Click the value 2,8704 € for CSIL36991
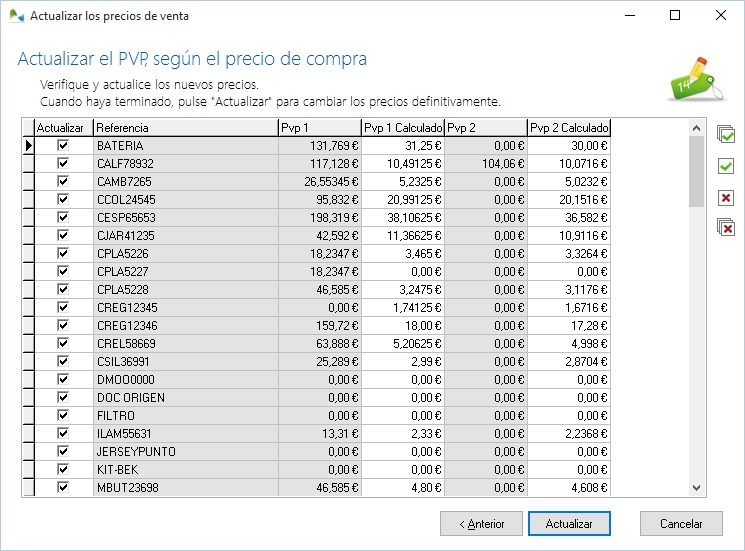 coord(569,361)
